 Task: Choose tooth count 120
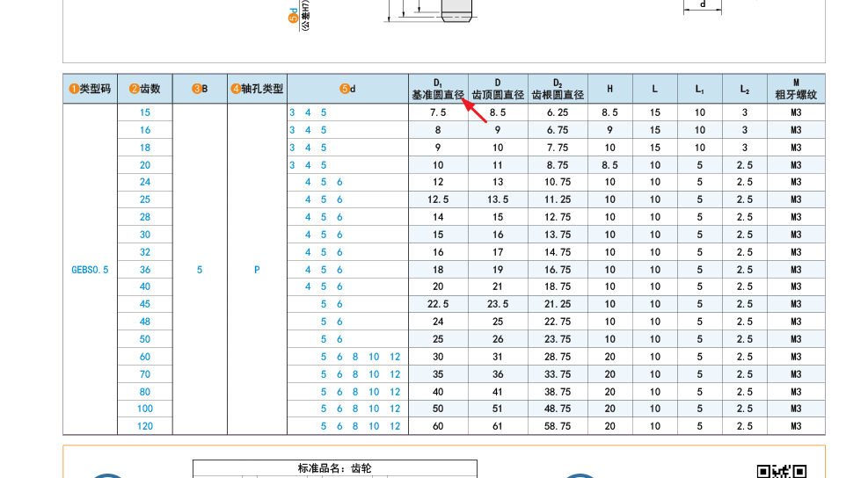coord(145,426)
